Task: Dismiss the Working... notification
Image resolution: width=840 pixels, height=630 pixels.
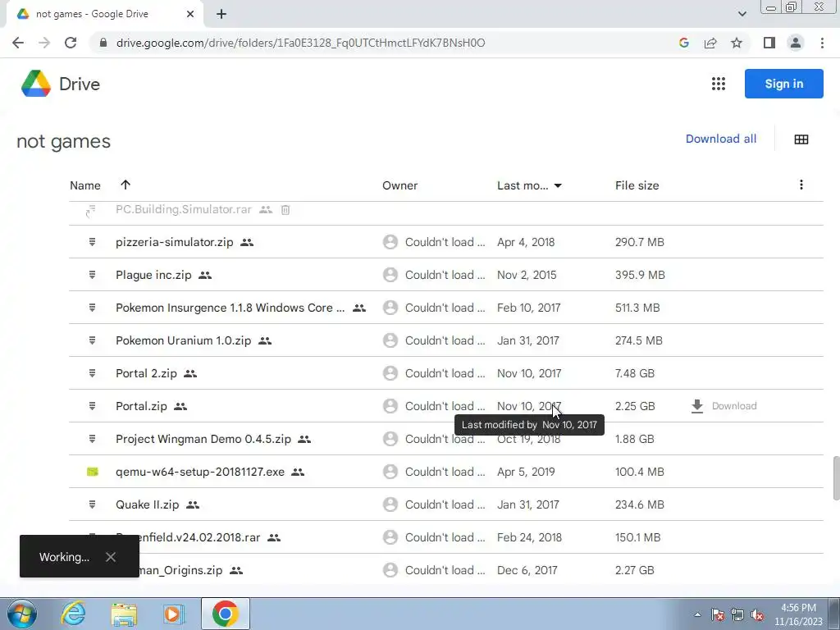Action: [x=111, y=557]
